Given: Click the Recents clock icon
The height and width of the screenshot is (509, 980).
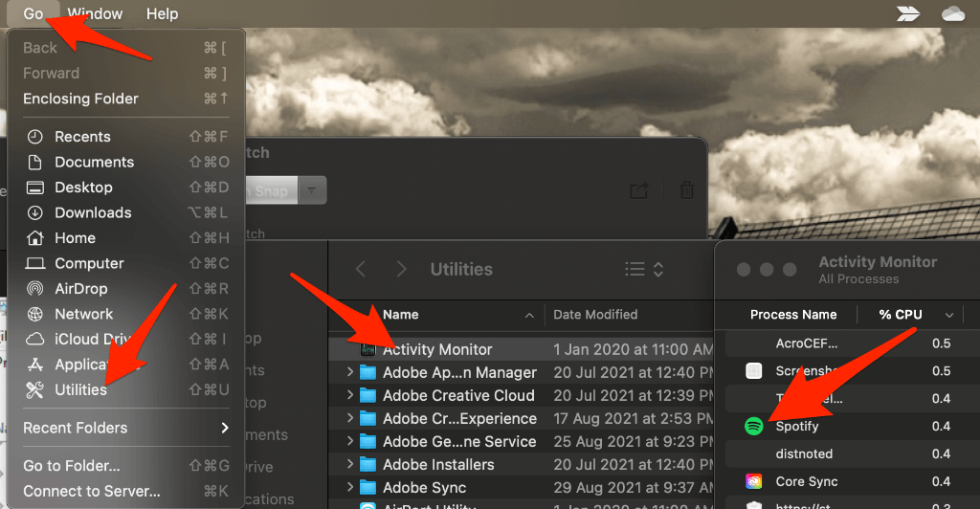Looking at the screenshot, I should pyautogui.click(x=35, y=137).
